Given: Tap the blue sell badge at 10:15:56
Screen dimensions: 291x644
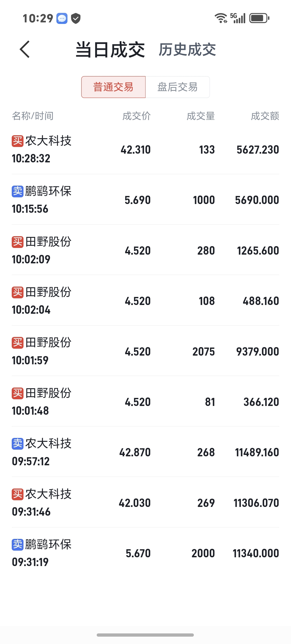Looking at the screenshot, I should click(17, 192).
